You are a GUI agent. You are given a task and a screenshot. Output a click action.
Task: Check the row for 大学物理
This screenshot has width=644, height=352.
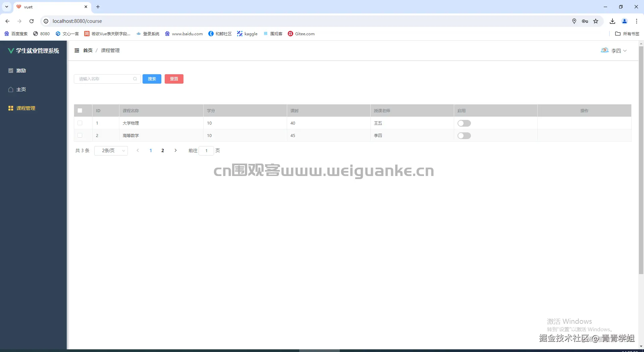tap(80, 123)
